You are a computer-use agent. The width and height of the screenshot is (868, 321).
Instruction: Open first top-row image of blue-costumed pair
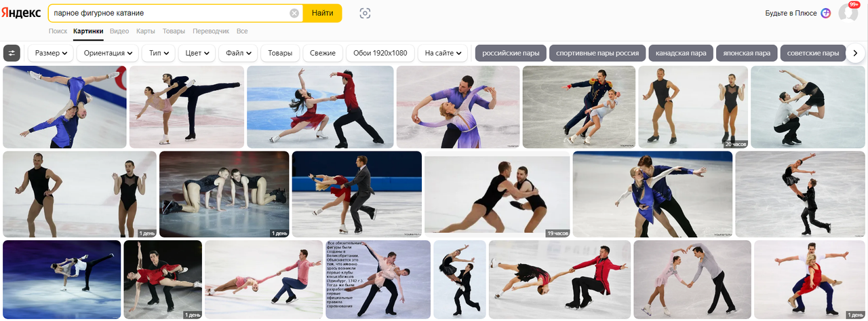[64, 107]
